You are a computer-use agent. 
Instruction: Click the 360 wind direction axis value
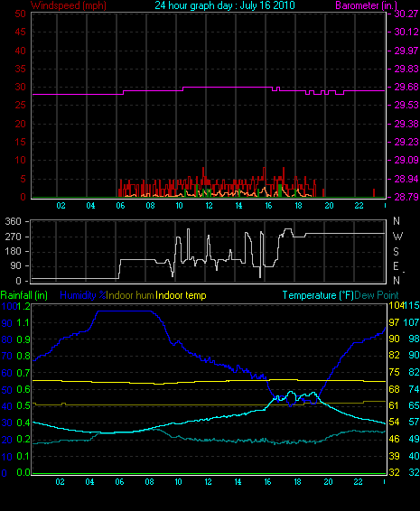point(13,221)
